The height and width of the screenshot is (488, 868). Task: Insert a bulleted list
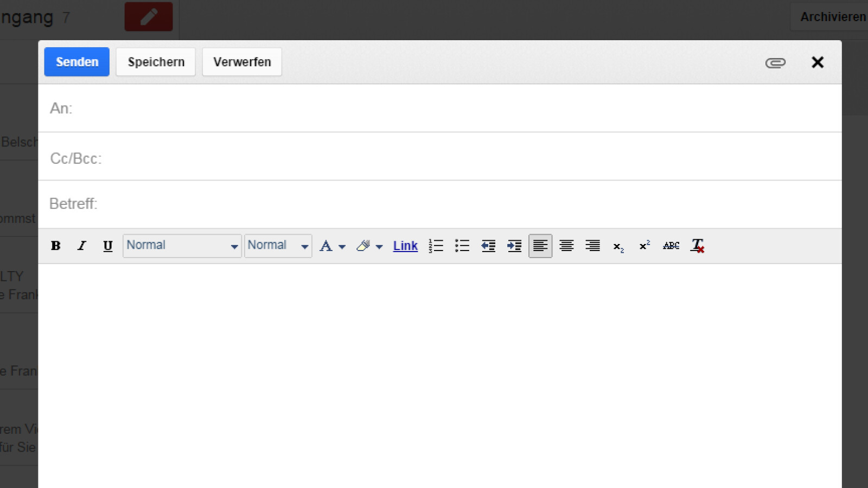coord(462,246)
